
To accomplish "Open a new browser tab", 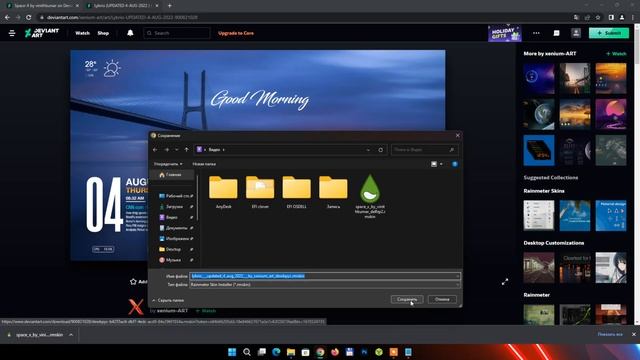I will [169, 6].
